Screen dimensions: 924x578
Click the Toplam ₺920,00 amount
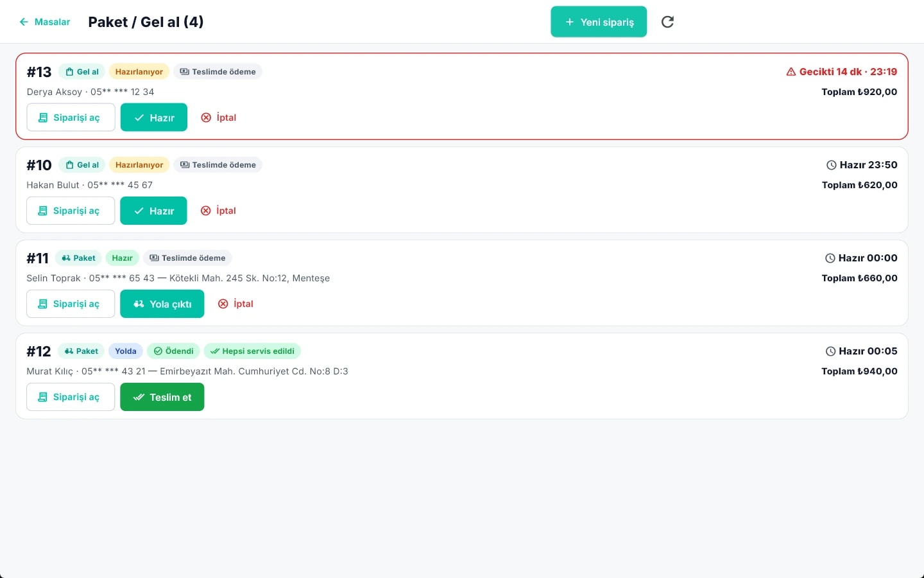[x=859, y=92]
